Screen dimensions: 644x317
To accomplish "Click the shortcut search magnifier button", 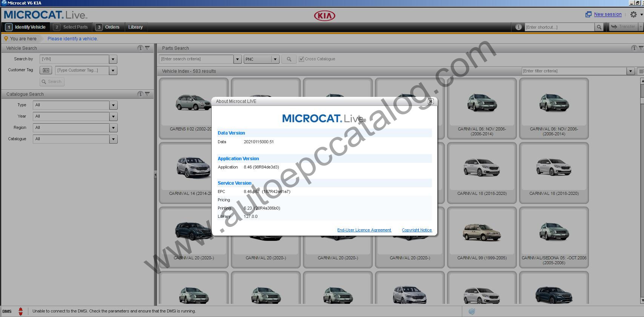I will [x=599, y=27].
